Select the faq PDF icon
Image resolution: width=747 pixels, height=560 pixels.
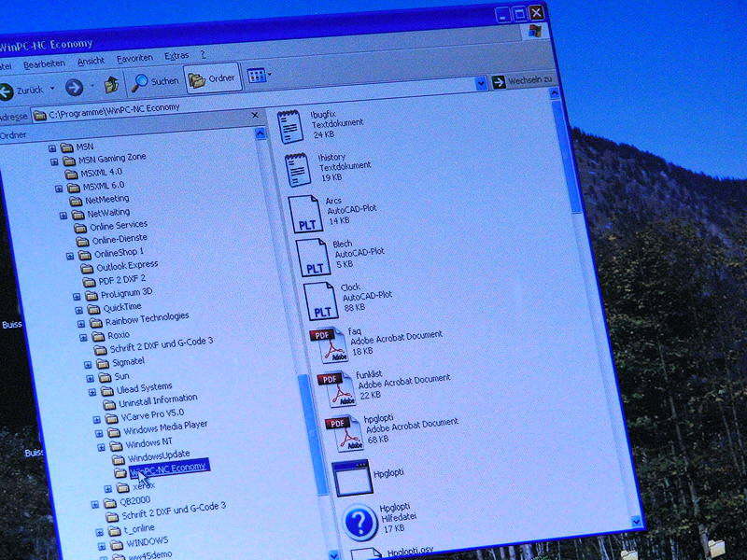click(329, 344)
